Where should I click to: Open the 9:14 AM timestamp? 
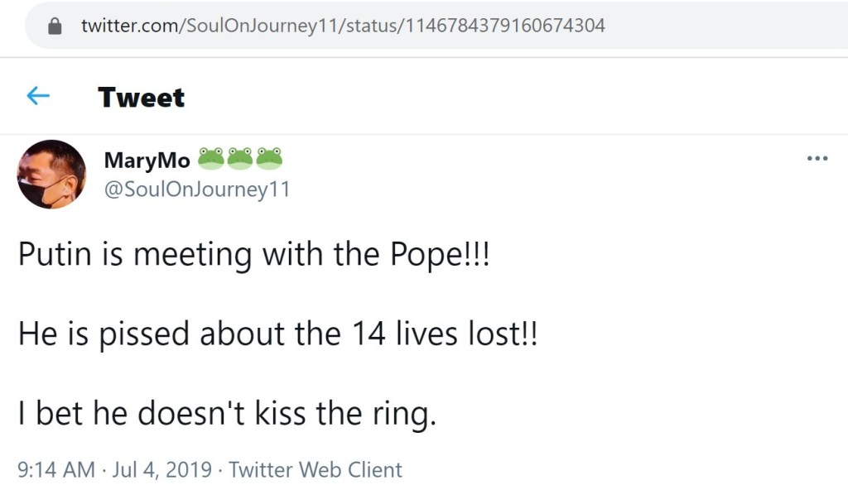pyautogui.click(x=55, y=470)
